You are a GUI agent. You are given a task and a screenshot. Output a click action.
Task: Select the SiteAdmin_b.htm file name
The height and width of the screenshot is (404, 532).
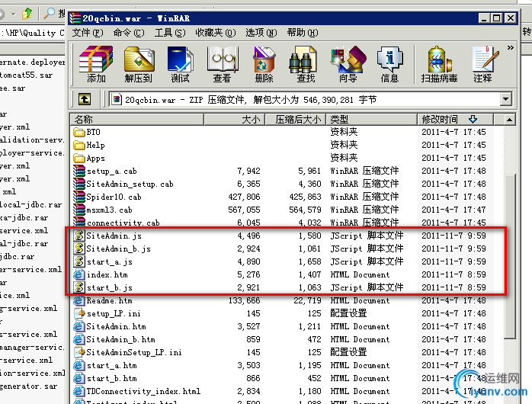(120, 339)
